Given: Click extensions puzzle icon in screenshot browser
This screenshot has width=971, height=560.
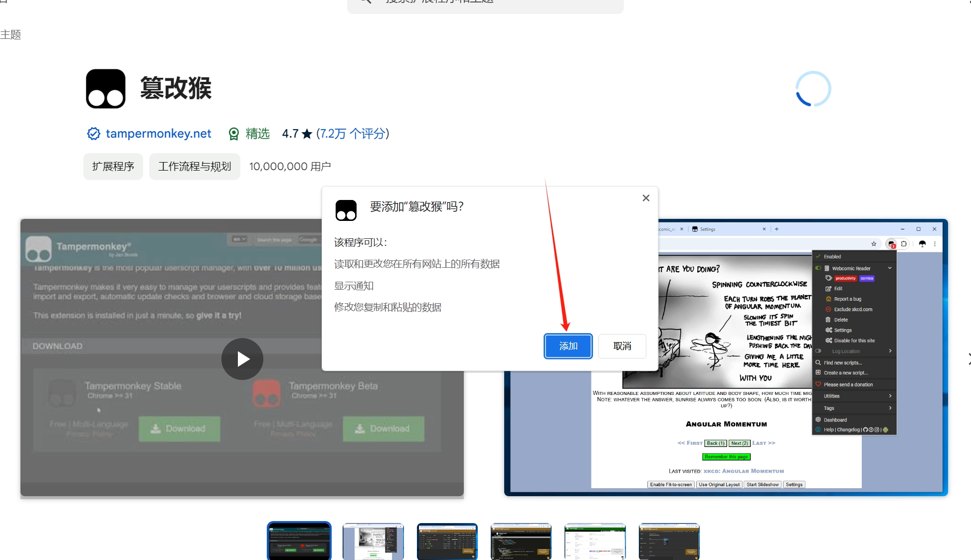Looking at the screenshot, I should pyautogui.click(x=904, y=244).
